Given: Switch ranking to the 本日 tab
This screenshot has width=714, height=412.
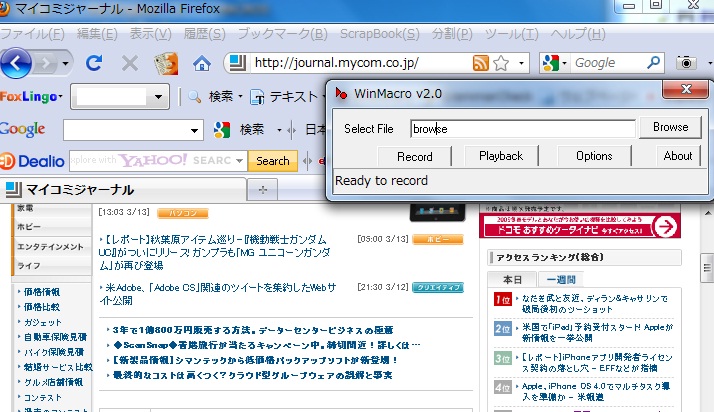Looking at the screenshot, I should point(512,280).
